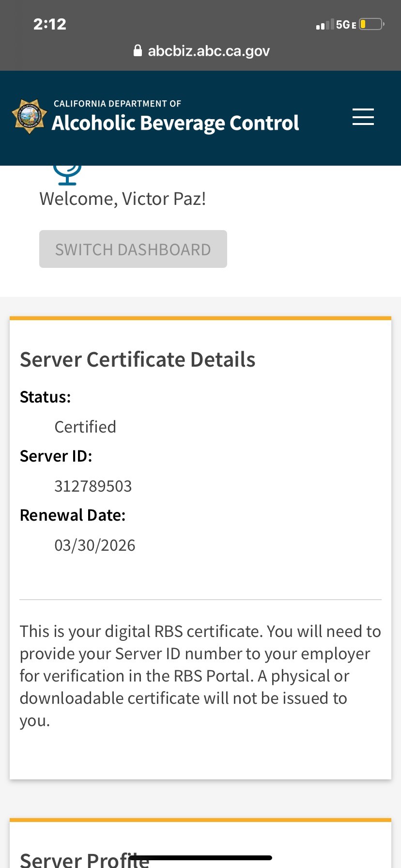Image resolution: width=401 pixels, height=868 pixels.
Task: Click the teal icon above welcome message
Action: 67,175
